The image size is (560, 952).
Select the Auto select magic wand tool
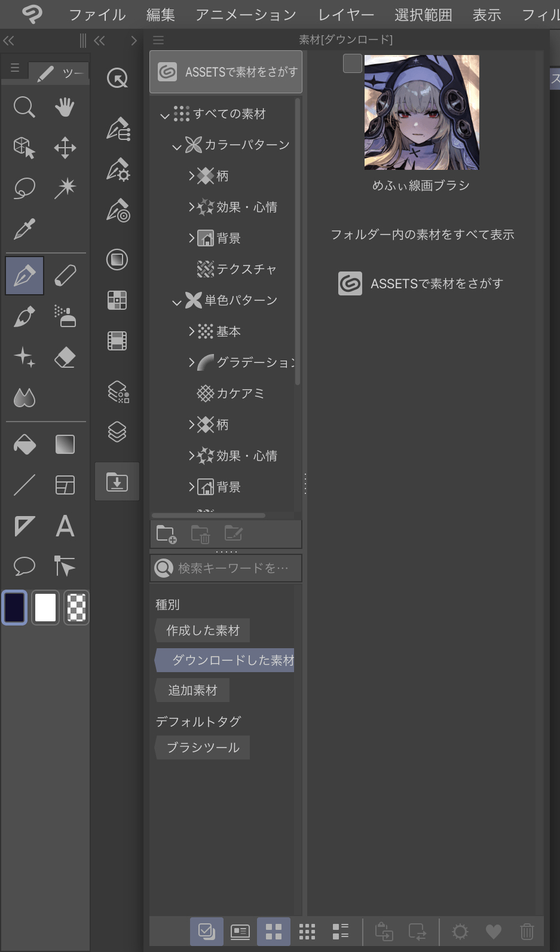point(65,188)
